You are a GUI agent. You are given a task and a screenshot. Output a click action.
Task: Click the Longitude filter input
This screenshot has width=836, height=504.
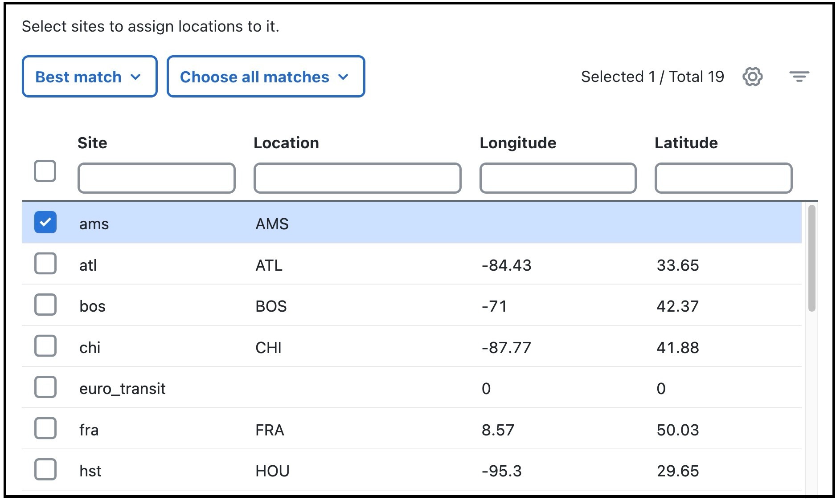click(x=558, y=178)
